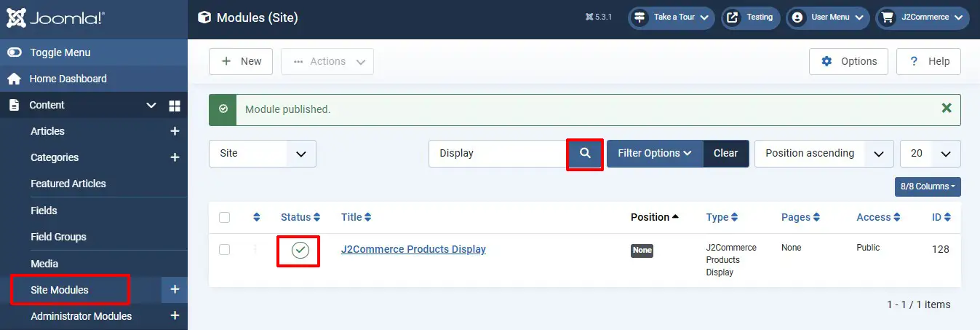Toggle the sidebar menu switch
The height and width of the screenshot is (330, 980).
14,52
